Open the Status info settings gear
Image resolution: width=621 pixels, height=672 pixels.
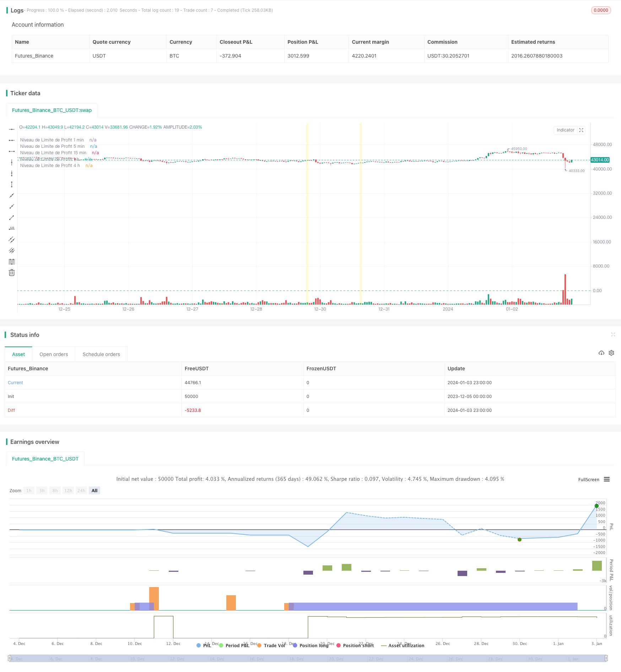click(611, 353)
